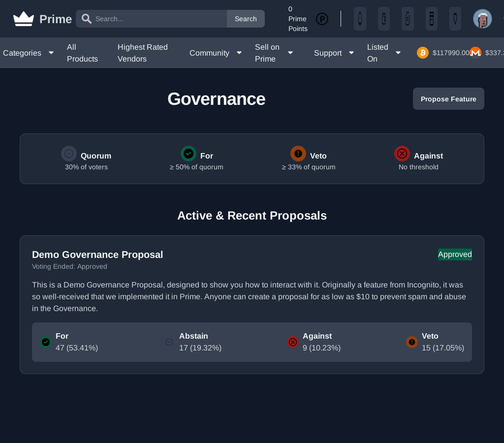Image resolution: width=504 pixels, height=443 pixels.
Task: Click the Abstain icon beside 17 (19.32%)
Action: 169,342
